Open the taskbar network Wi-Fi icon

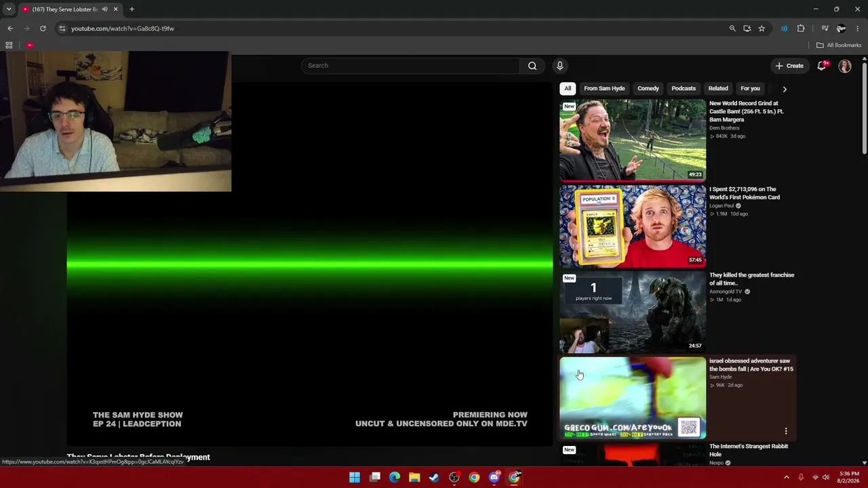[x=815, y=477]
